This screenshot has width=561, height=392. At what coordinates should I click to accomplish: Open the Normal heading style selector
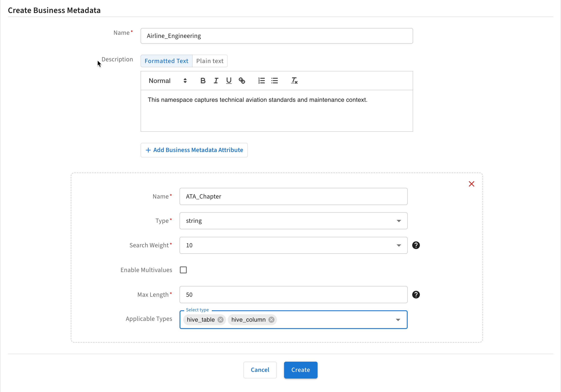(x=168, y=81)
